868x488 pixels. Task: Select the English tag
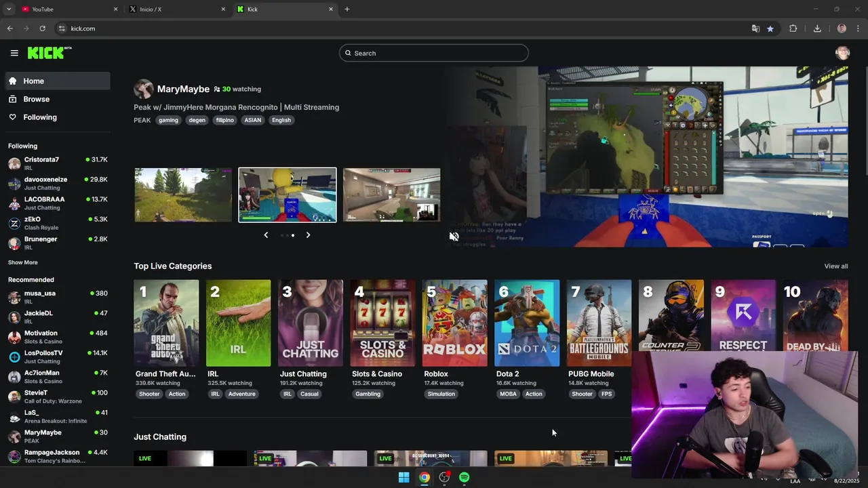281,120
